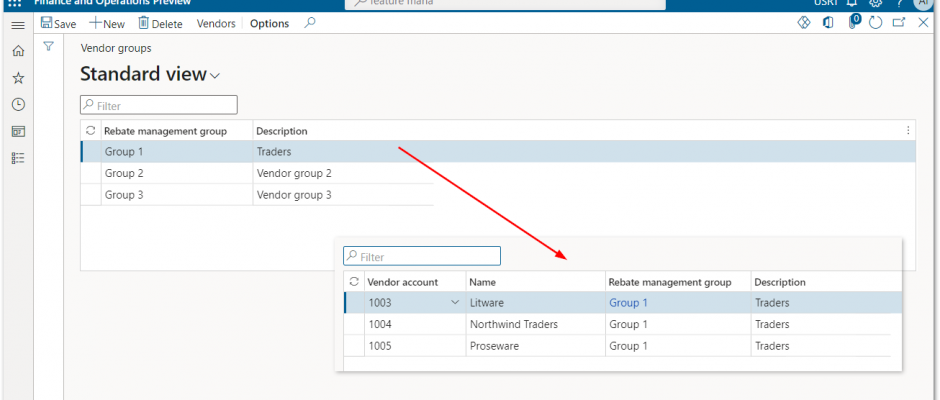940x400 pixels.
Task: Click refresh icon in vendors grid header
Action: pos(354,281)
